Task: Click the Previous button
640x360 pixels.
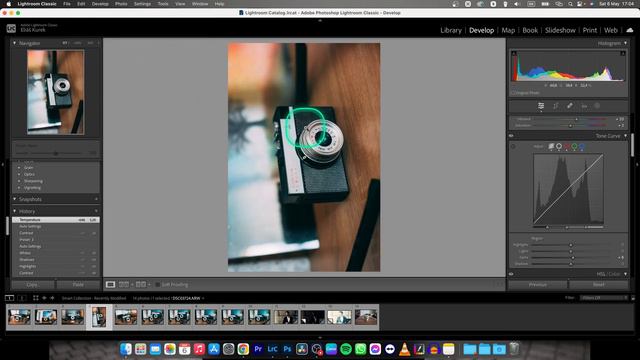Action: click(538, 284)
